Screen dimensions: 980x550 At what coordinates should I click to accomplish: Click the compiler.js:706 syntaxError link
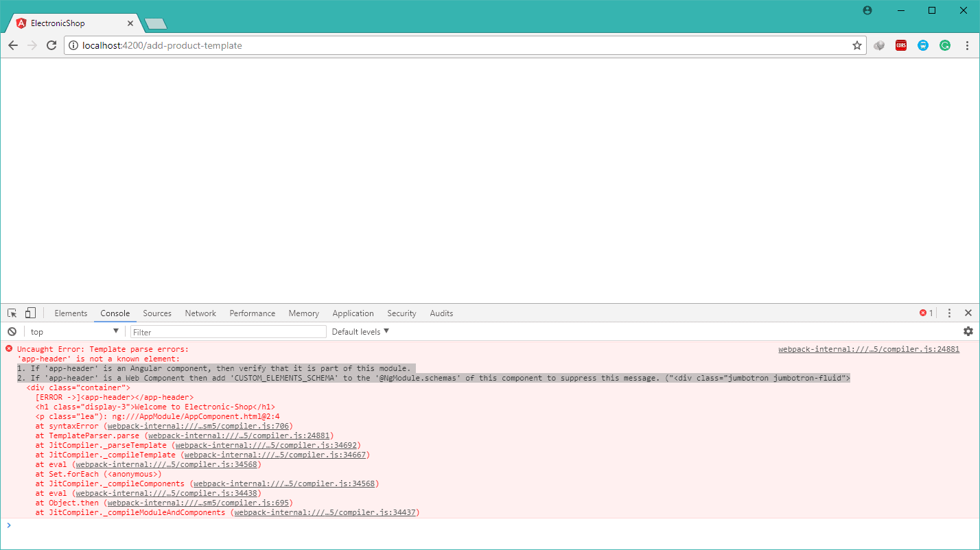(x=200, y=426)
